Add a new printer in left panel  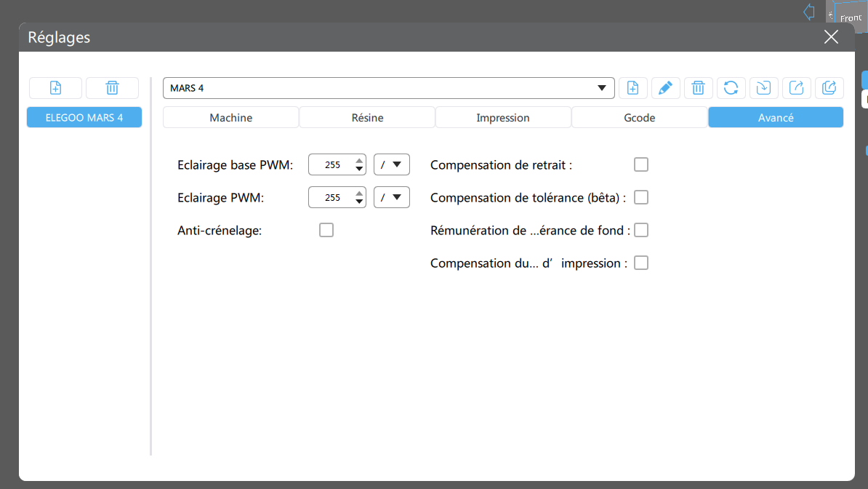(55, 88)
